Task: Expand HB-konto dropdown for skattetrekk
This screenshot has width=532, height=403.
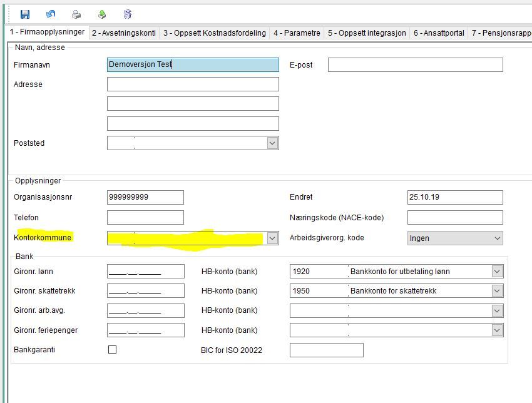Action: click(497, 291)
